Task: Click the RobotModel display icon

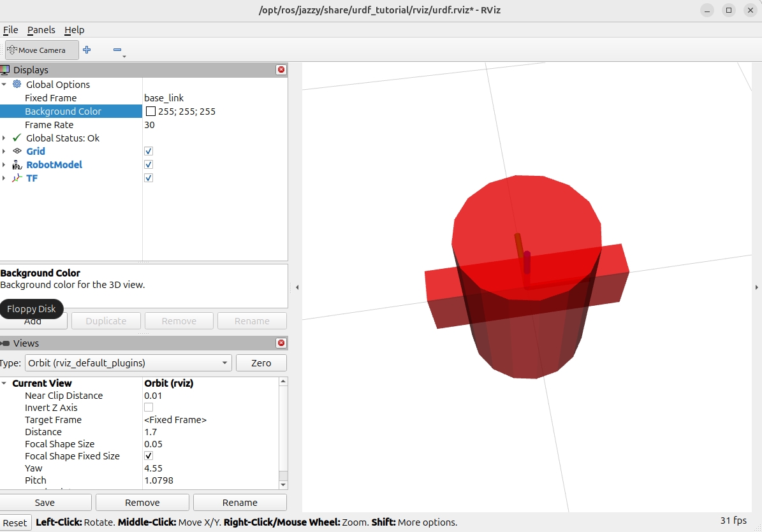Action: pos(17,164)
